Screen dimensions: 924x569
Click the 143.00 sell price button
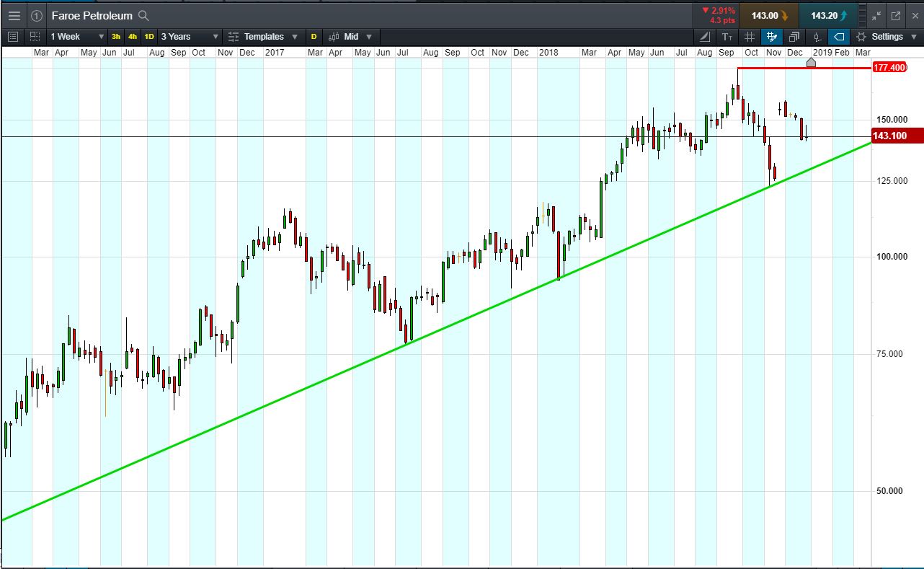[x=769, y=15]
